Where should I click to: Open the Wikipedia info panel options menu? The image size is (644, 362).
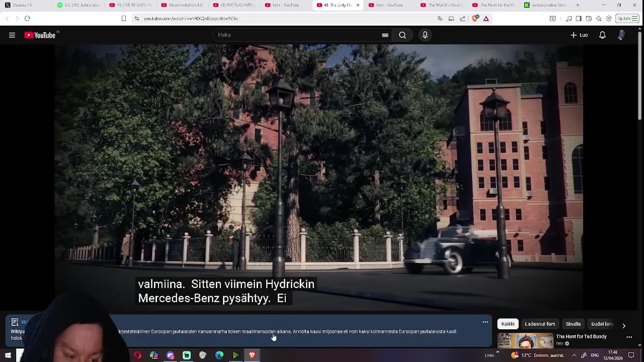point(485,322)
